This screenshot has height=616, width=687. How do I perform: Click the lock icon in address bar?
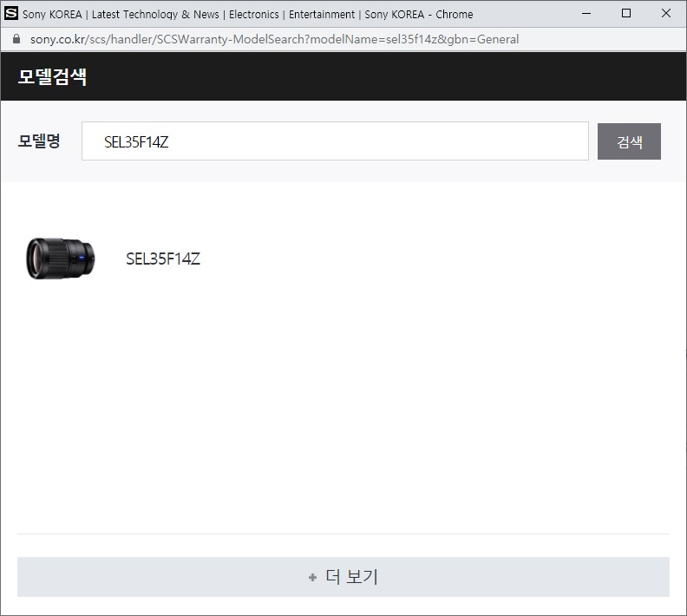coord(16,39)
